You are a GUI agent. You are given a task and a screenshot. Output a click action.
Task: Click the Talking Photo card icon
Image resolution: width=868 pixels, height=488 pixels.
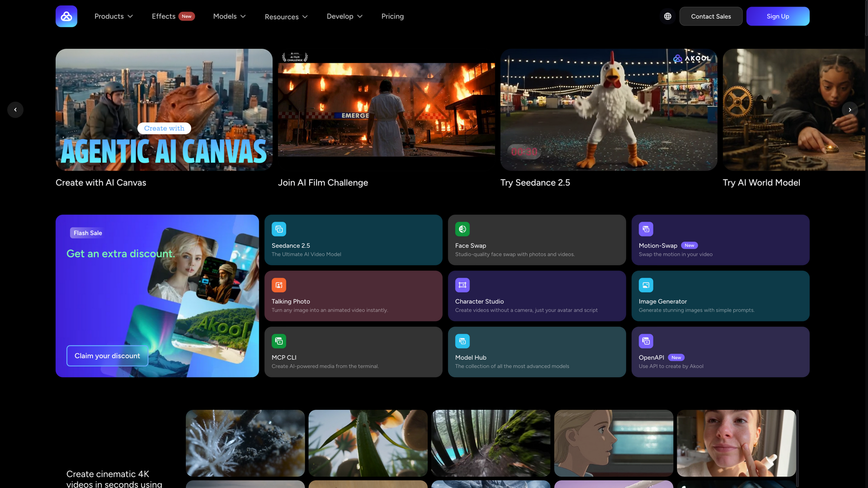point(279,285)
